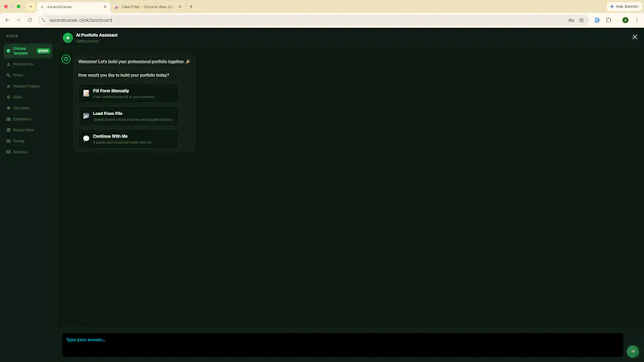Click the Type your answer input field
This screenshot has height=362, width=644.
pos(343,345)
